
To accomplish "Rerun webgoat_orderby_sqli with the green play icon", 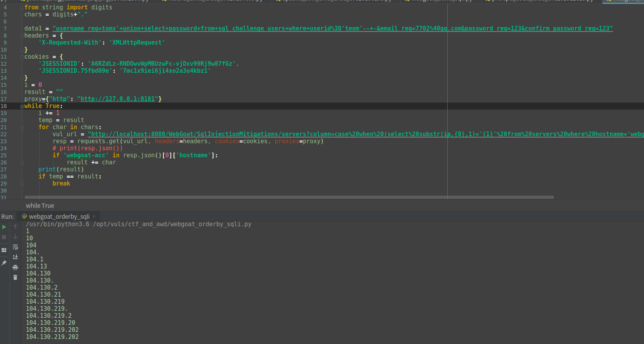I will pyautogui.click(x=4, y=227).
